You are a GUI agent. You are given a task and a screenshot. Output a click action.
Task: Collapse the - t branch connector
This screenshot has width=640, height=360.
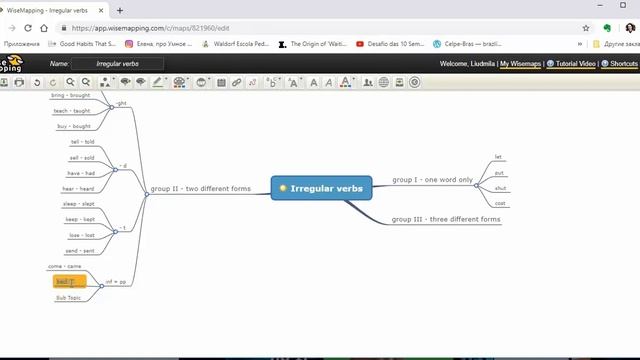pyautogui.click(x=116, y=231)
